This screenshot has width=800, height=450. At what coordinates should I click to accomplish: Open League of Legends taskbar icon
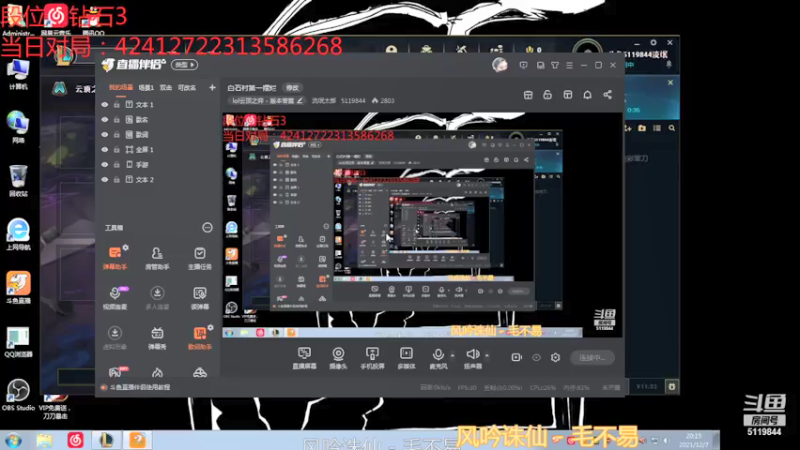106,440
